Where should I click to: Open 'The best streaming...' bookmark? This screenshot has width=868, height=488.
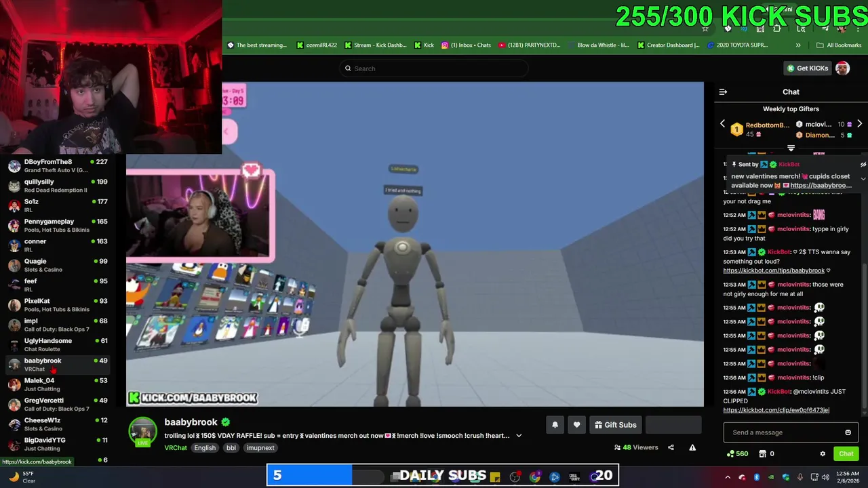(x=257, y=45)
